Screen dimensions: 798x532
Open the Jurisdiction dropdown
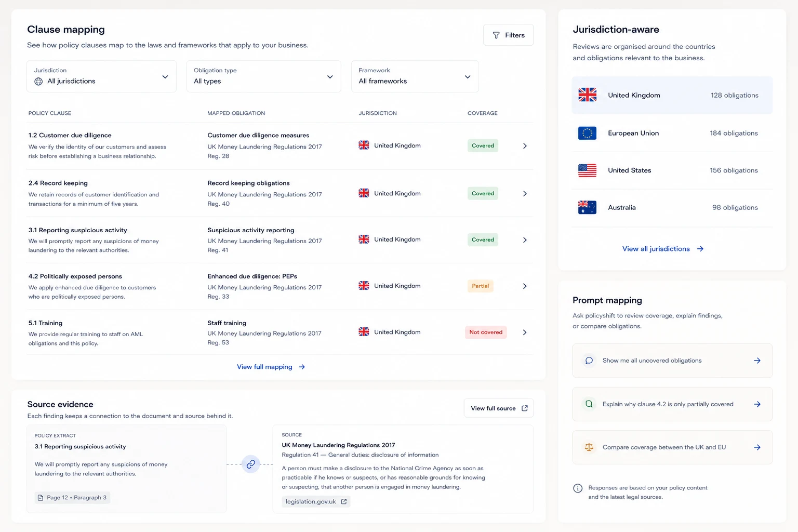coord(101,76)
